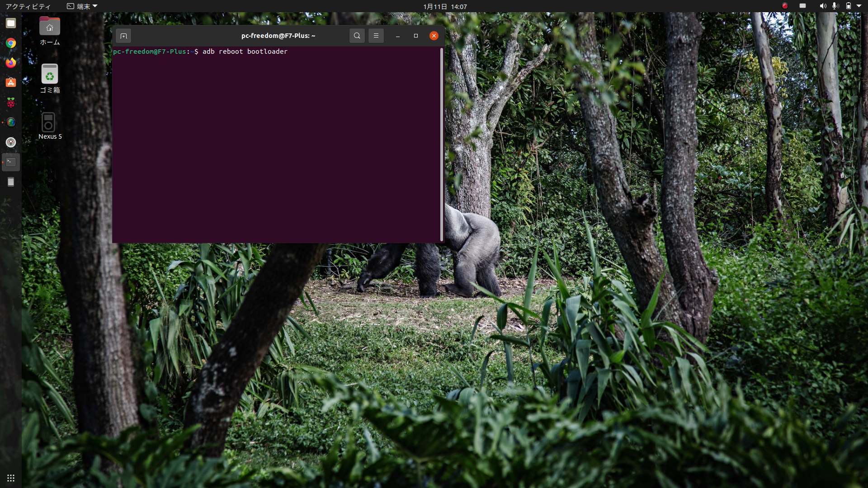Launch Firefox from the dock
The image size is (868, 488).
[x=11, y=63]
